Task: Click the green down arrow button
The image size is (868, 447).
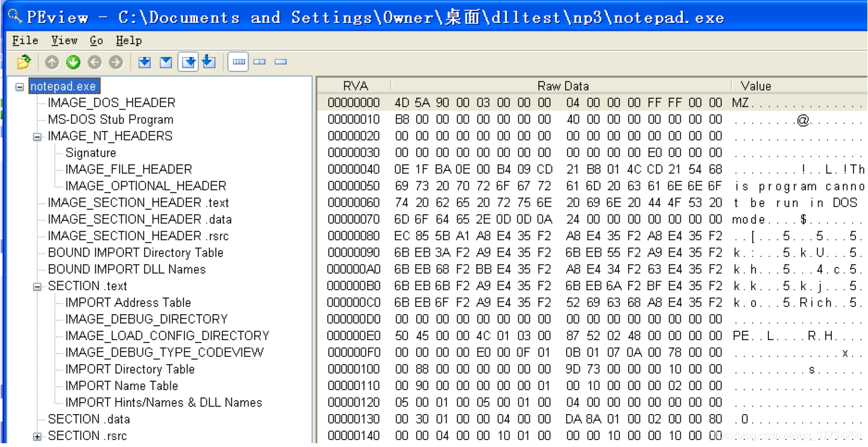Action: tap(73, 62)
